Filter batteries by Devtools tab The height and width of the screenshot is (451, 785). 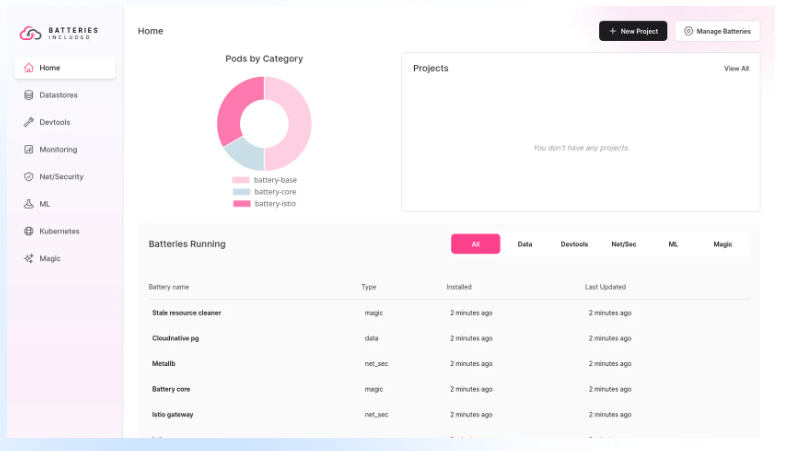(x=574, y=244)
